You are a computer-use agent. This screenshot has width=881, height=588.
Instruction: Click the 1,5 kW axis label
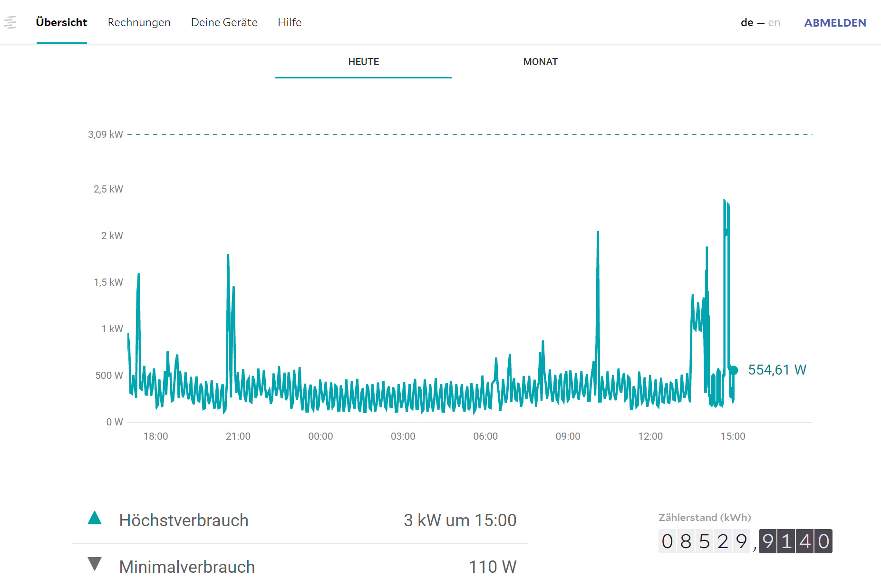pos(108,282)
